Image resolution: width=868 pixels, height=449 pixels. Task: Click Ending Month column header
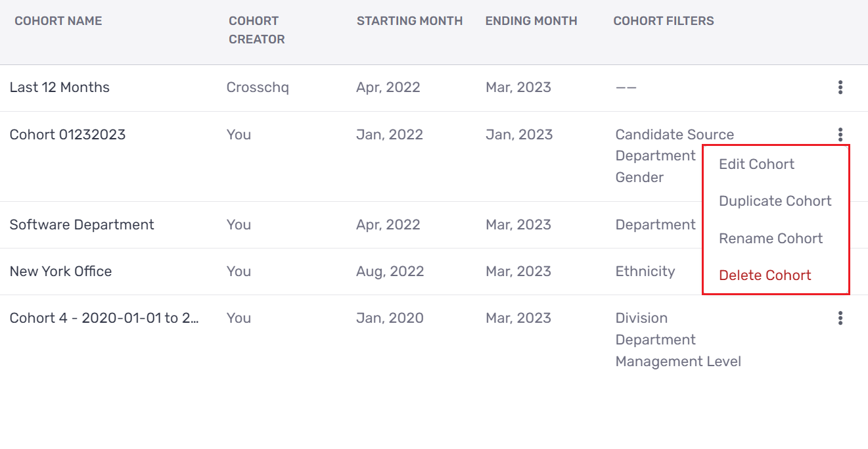[x=531, y=21]
